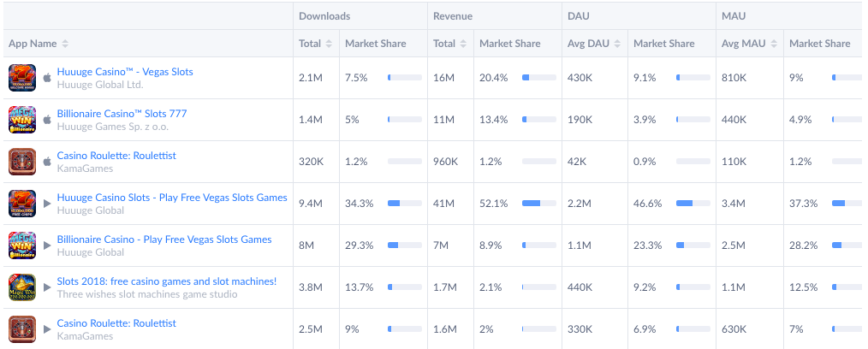Viewport: 868px width, 349px height.
Task: Open Billionaire Casino Slots 777 app icon
Action: pyautogui.click(x=23, y=120)
